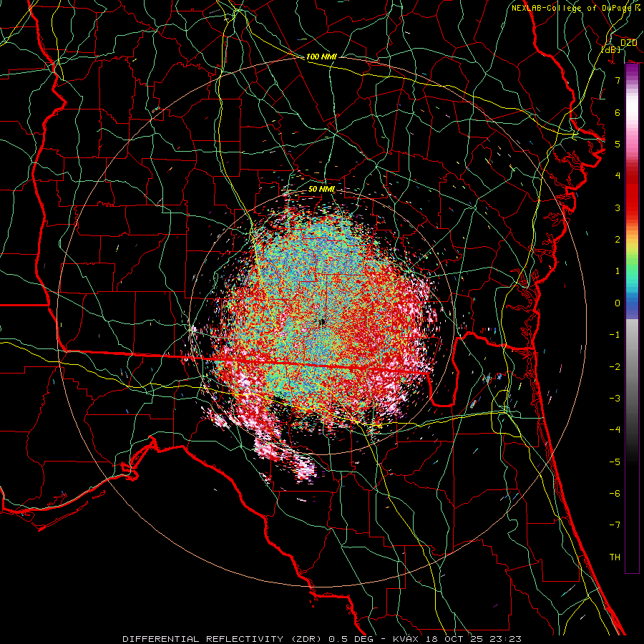
Task: Click the -5 value on the scale
Action: pyautogui.click(x=615, y=462)
